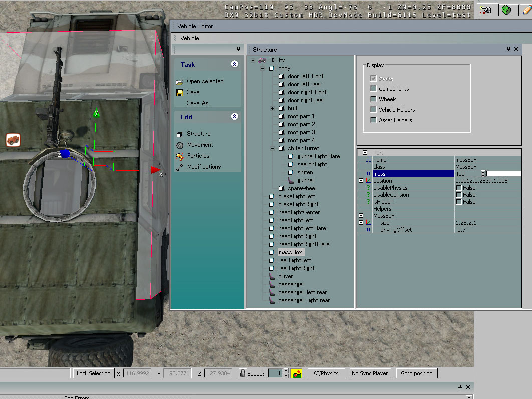Expand the hull tree node
The image size is (532, 399).
coord(272,108)
